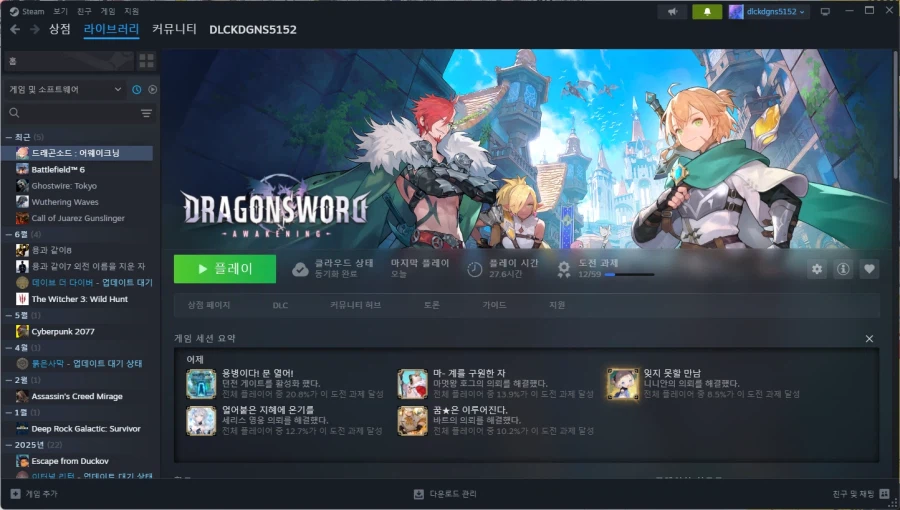
Task: Open the 보기 menu
Action: (60, 11)
